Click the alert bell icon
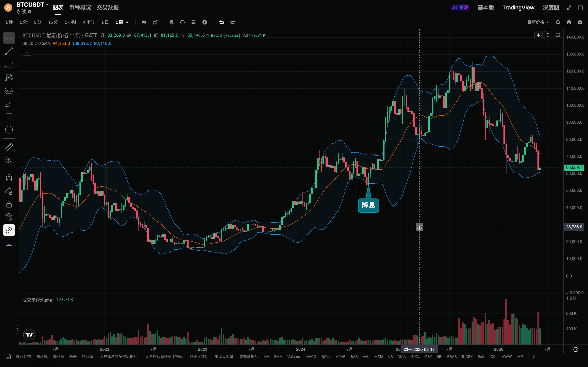Viewport: 588px width, 367px height. point(172,22)
